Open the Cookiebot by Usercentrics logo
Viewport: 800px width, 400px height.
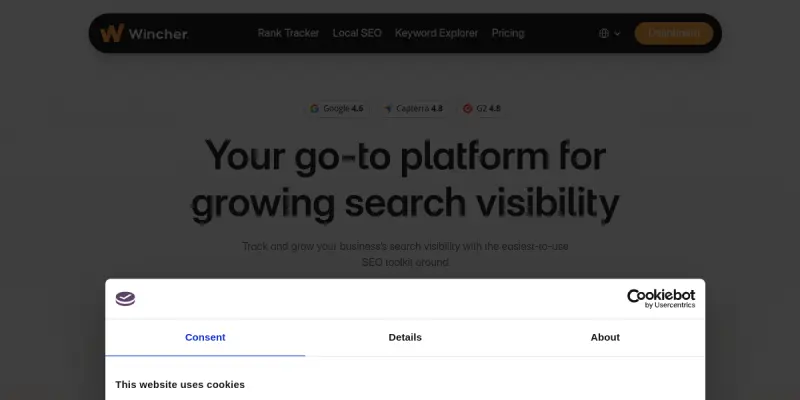pyautogui.click(x=661, y=298)
